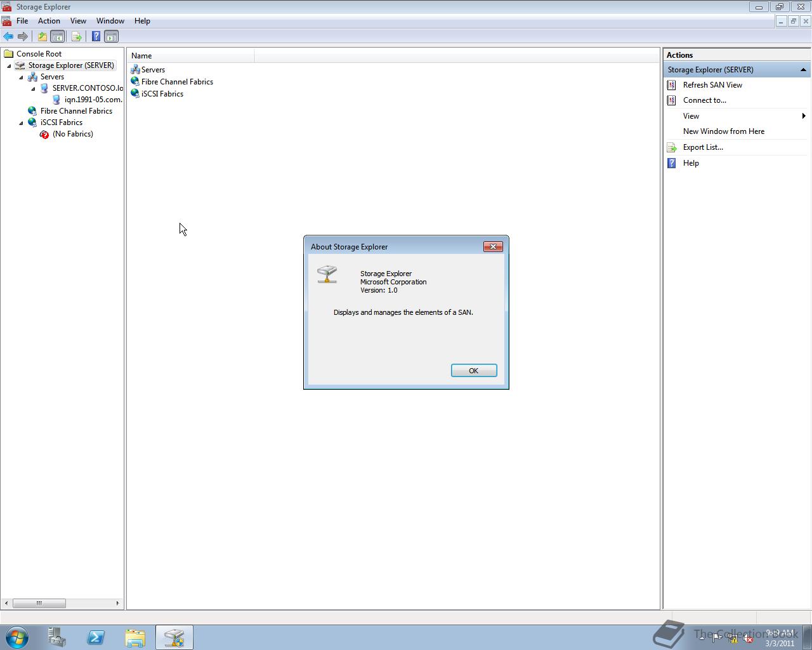Screen dimensions: 812x650
Task: Click the Forward arrow toolbar icon
Action: (x=23, y=36)
